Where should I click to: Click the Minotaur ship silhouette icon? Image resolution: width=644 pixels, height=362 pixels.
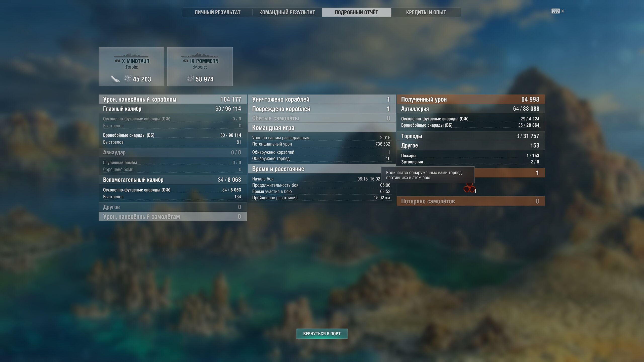pyautogui.click(x=131, y=55)
